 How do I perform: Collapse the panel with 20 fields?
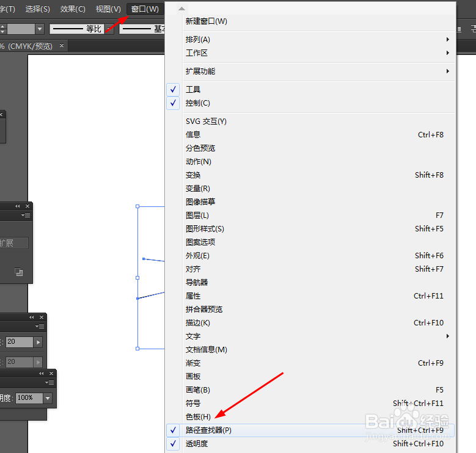(x=32, y=317)
